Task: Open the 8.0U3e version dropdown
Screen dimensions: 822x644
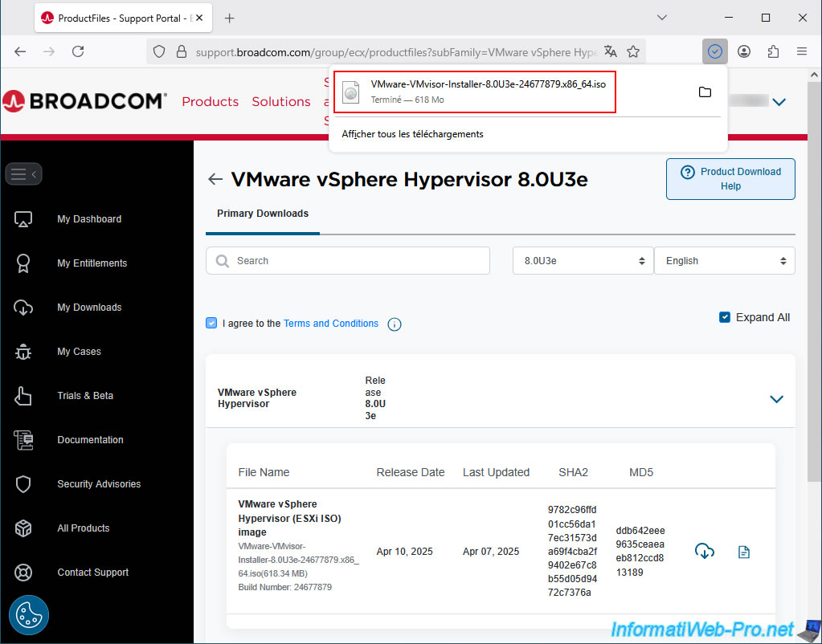Action: 583,261
